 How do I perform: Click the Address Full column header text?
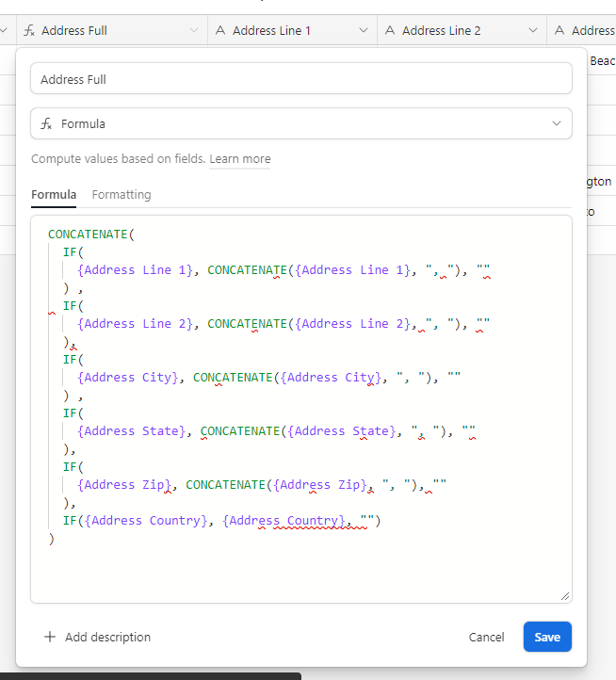tap(74, 30)
